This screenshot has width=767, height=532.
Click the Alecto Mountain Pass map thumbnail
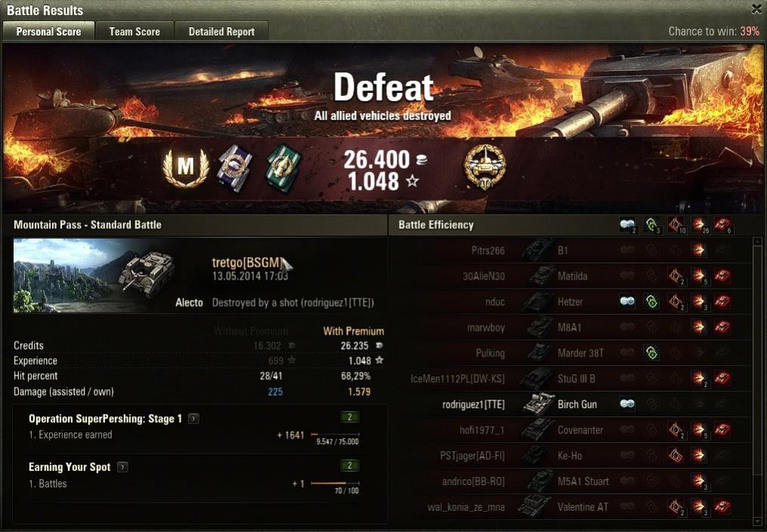(94, 275)
